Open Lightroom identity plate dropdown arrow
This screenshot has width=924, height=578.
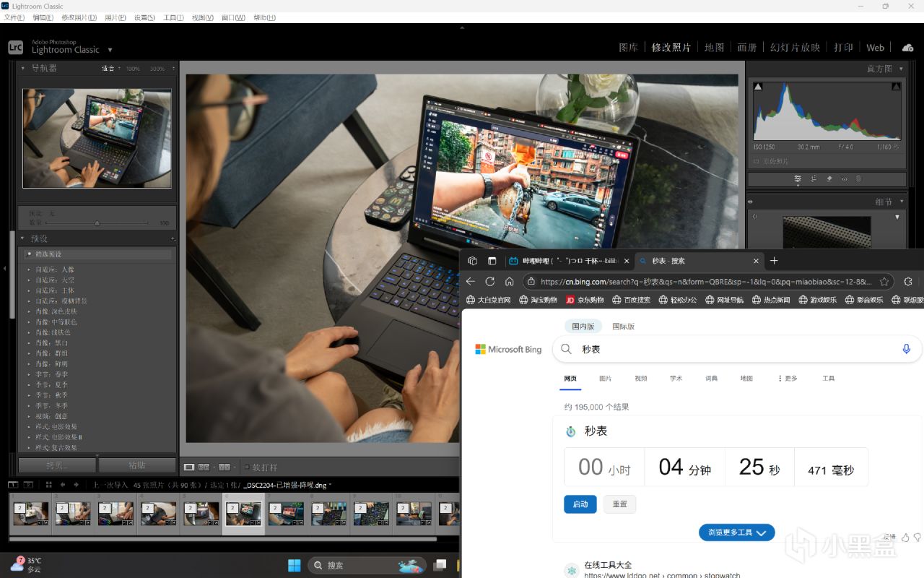110,50
